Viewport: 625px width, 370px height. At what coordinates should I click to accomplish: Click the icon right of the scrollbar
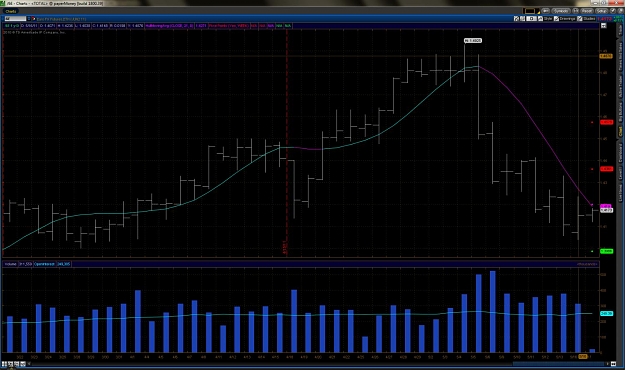(x=613, y=364)
